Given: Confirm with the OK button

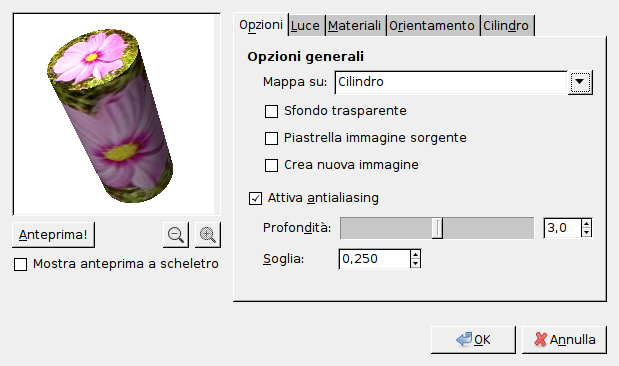Looking at the screenshot, I should tap(473, 340).
